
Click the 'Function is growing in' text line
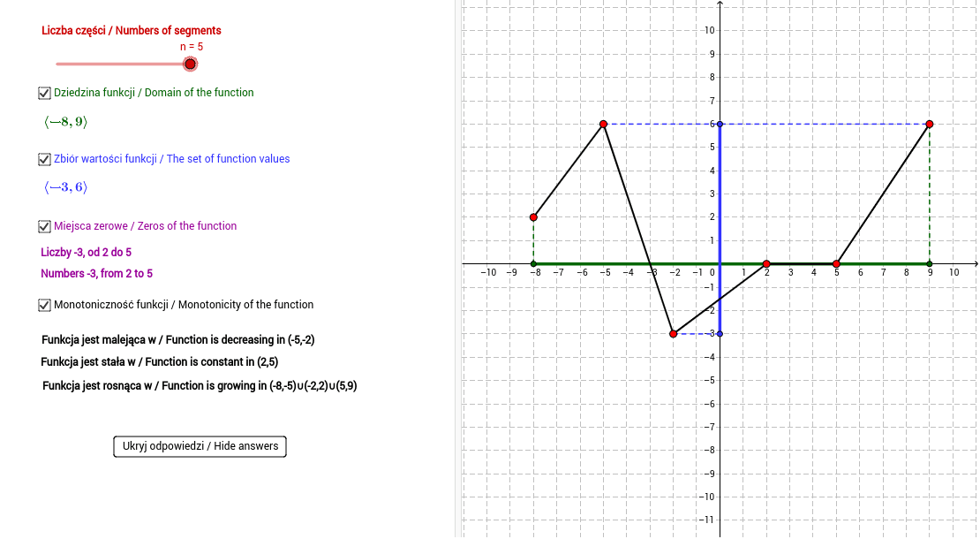(x=200, y=386)
